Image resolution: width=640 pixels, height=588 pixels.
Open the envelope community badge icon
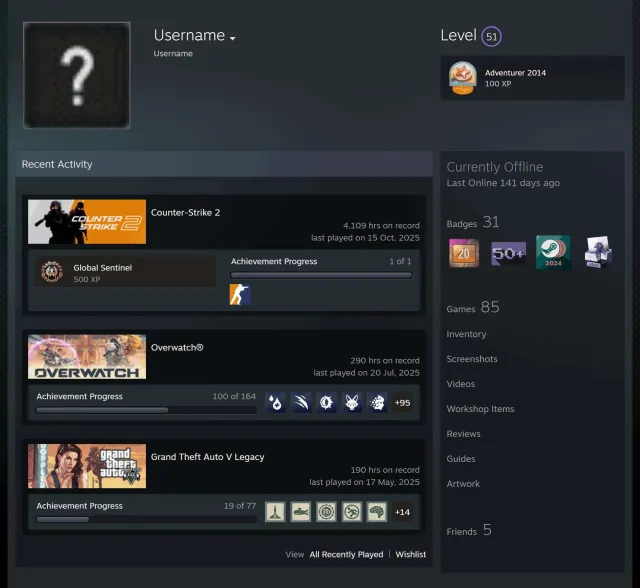click(x=598, y=253)
